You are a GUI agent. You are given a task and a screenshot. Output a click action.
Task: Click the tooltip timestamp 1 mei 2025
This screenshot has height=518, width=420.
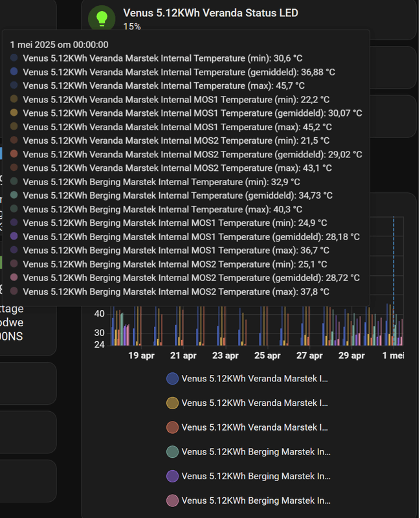pos(59,45)
